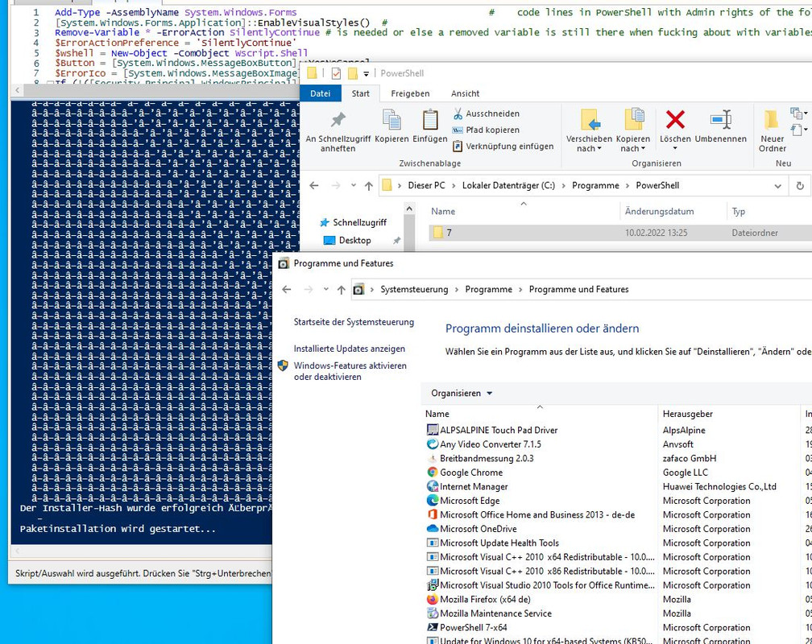Click code line 4 in ISE editor
Screen dimensions: 812x644
[x=176, y=43]
